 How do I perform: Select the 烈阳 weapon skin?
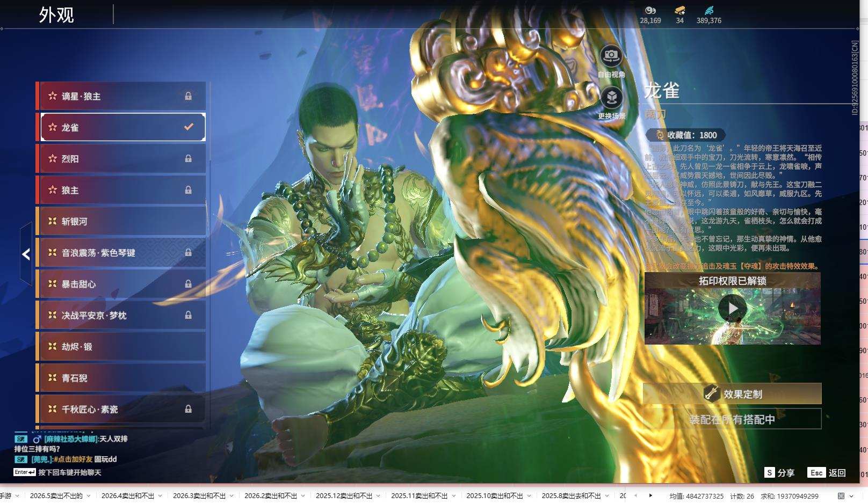(121, 159)
